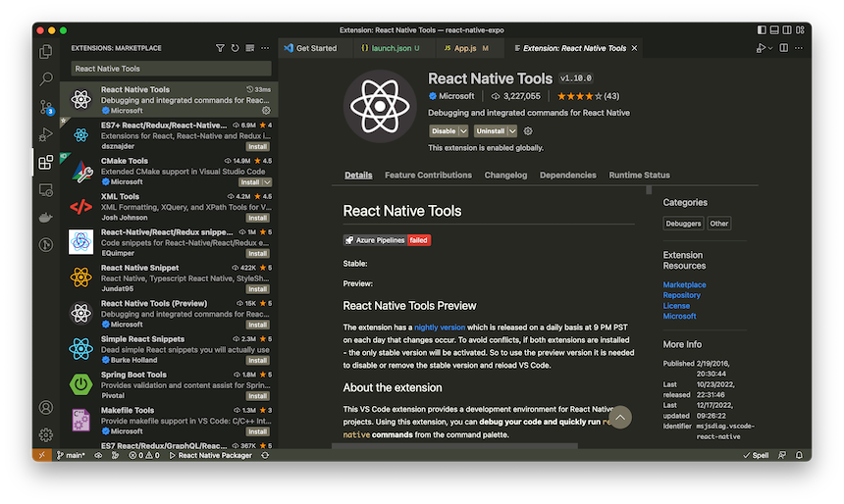Screen dimensions: 844x504
Task: Open errors and warnings count in status bar
Action: click(144, 455)
